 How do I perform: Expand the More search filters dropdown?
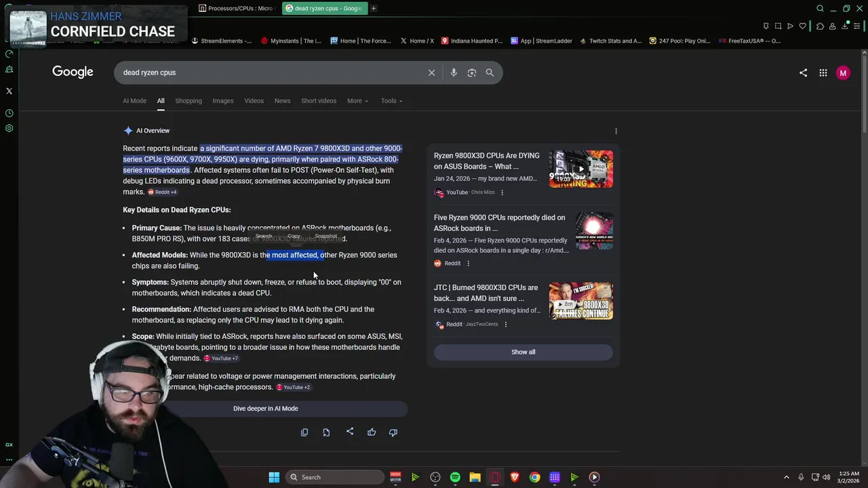point(357,101)
